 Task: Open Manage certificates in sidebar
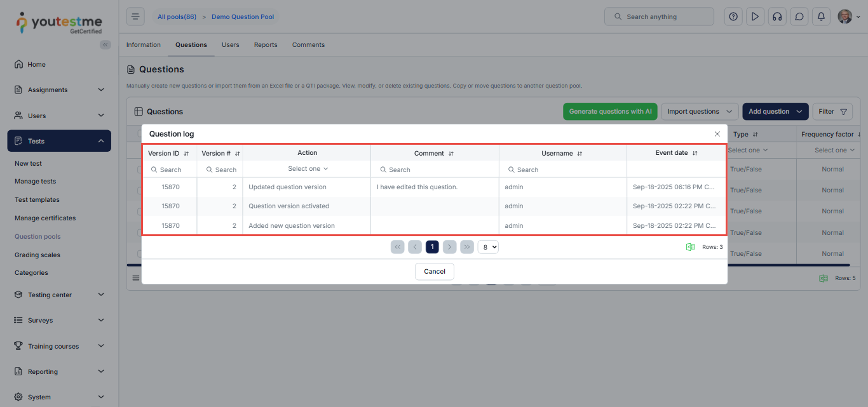[45, 218]
